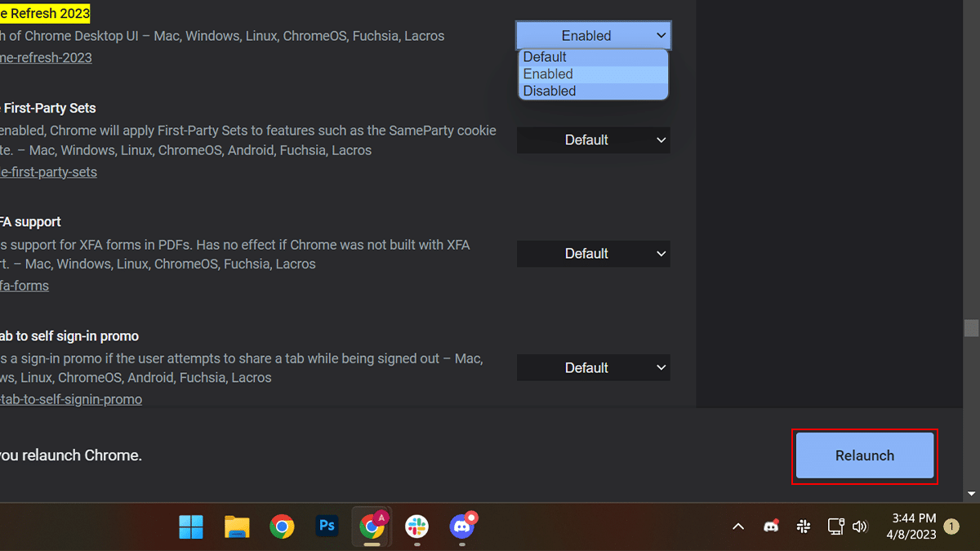The width and height of the screenshot is (980, 551).
Task: Show hidden system tray icons
Action: click(x=738, y=527)
